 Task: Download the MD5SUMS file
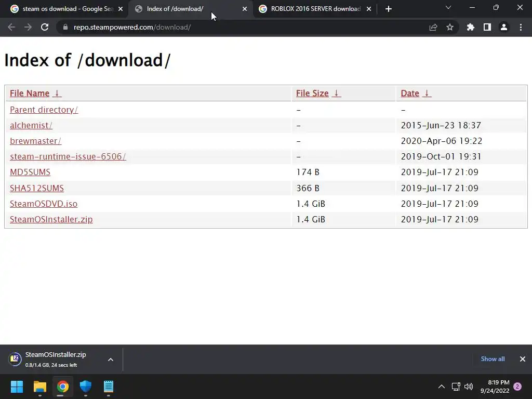coord(30,172)
